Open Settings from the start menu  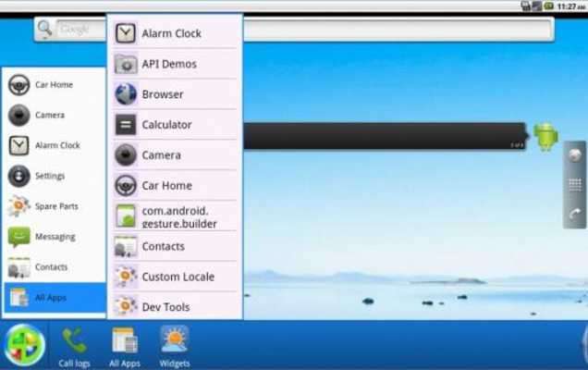[55, 176]
